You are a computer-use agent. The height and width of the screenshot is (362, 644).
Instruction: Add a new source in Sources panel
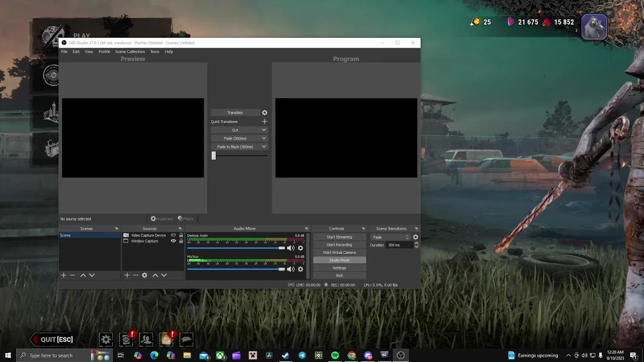[127, 275]
